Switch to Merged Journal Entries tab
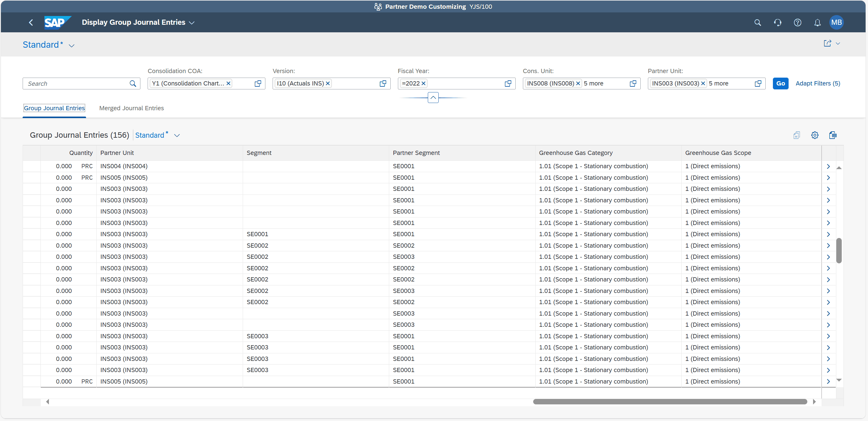868x421 pixels. coord(131,108)
